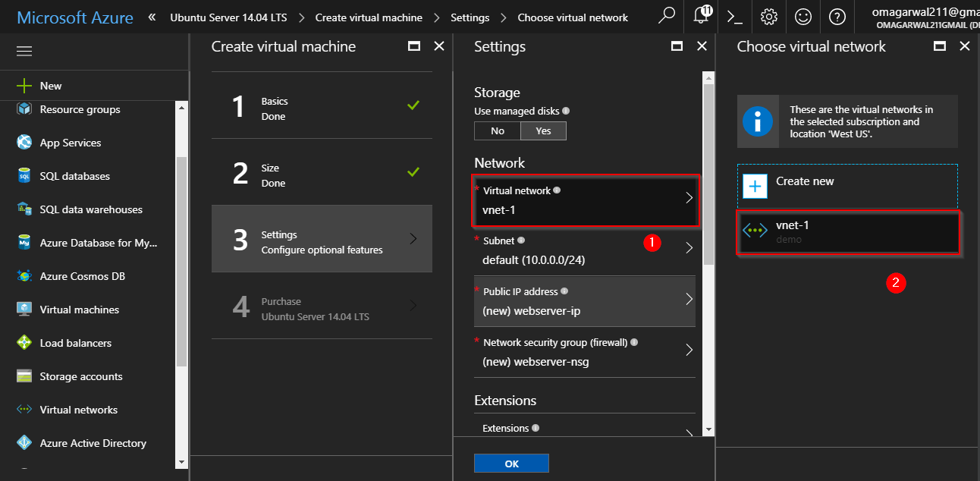Click plus icon in Create new box
This screenshot has width=980, height=481.
(755, 186)
